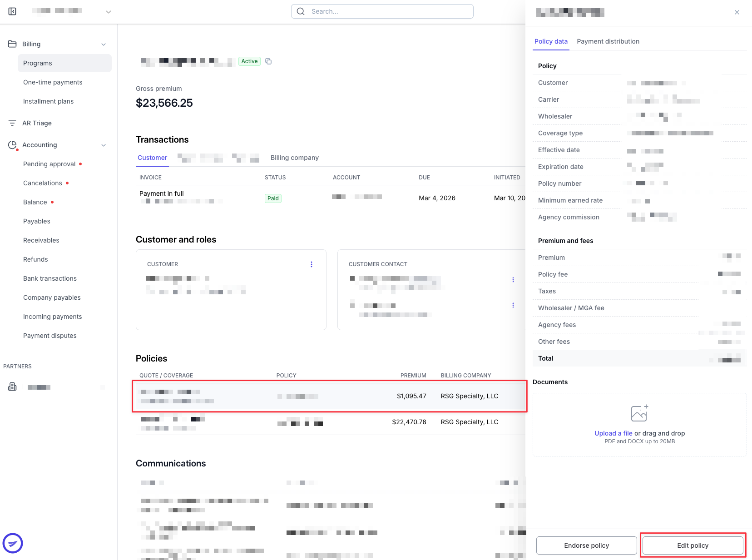Open Receivables page

pyautogui.click(x=41, y=240)
